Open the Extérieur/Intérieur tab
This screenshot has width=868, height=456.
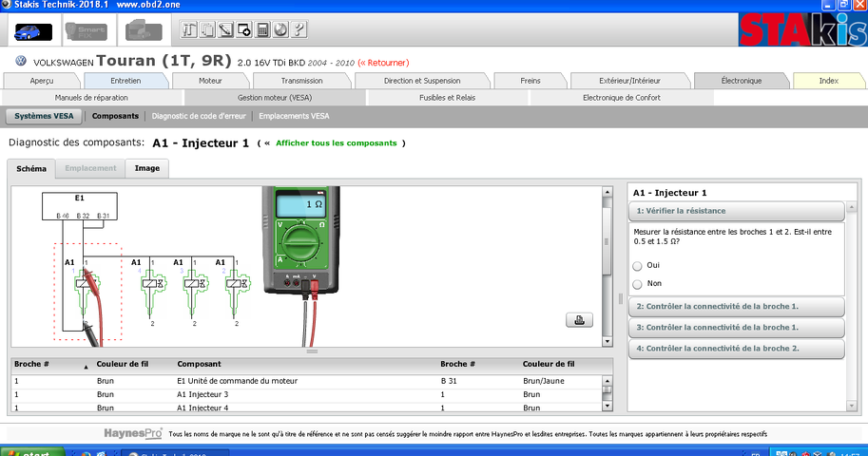click(x=630, y=81)
